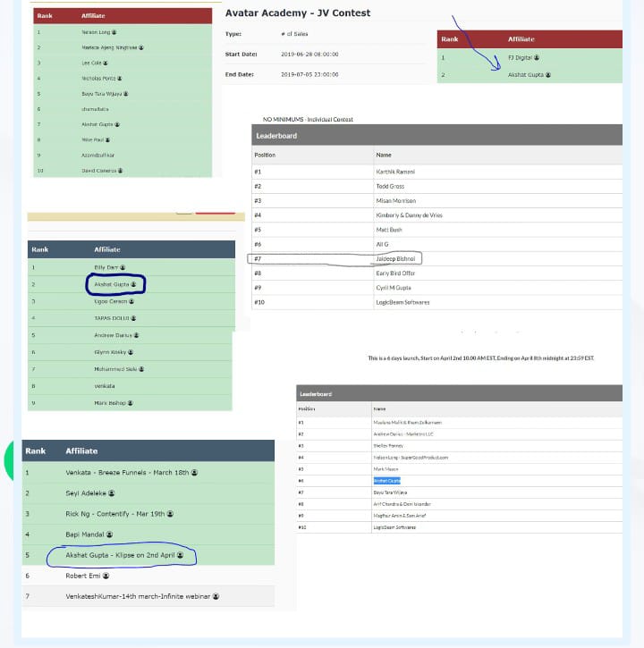Viewport: 644px width, 648px height.
Task: Open the profile icon next to Ugoo Carson
Action: click(x=131, y=301)
